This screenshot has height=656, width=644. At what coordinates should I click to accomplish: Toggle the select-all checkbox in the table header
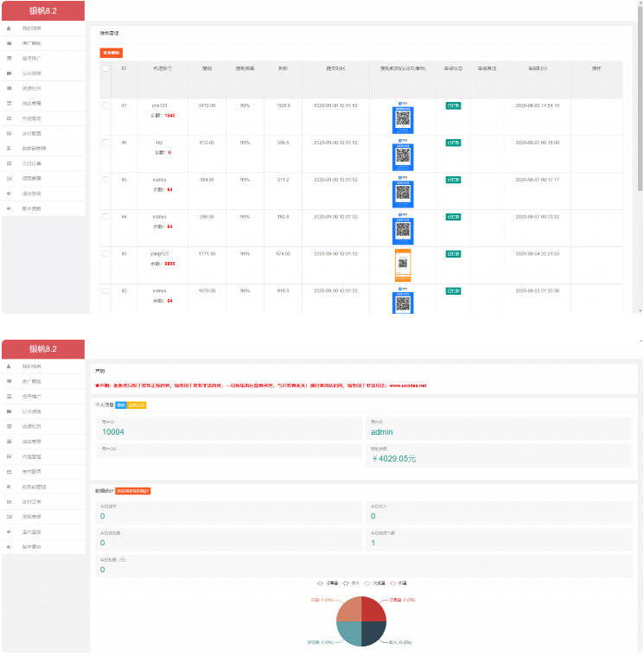(105, 68)
